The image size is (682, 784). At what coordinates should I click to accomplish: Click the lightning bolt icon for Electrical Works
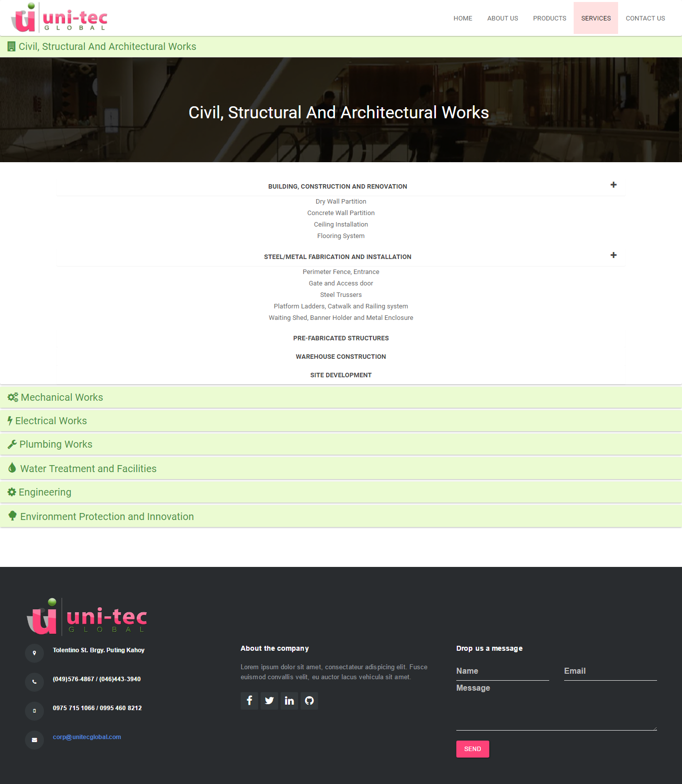click(10, 421)
